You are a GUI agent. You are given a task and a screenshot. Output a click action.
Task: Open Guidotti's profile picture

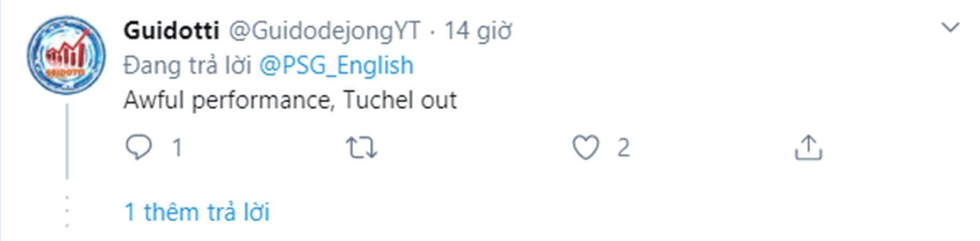click(66, 55)
